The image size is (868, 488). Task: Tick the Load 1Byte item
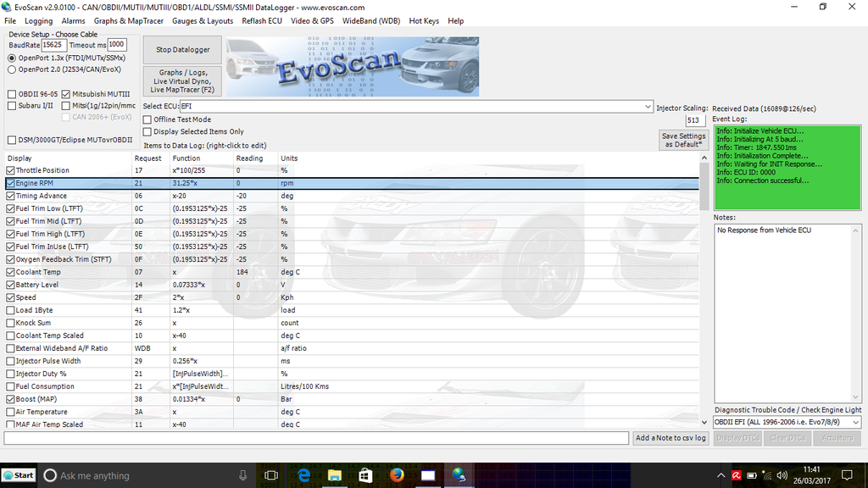(x=10, y=310)
